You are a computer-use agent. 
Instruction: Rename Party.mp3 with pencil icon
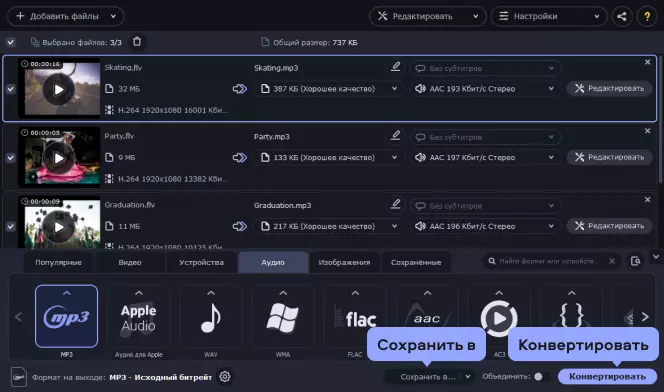pyautogui.click(x=396, y=135)
